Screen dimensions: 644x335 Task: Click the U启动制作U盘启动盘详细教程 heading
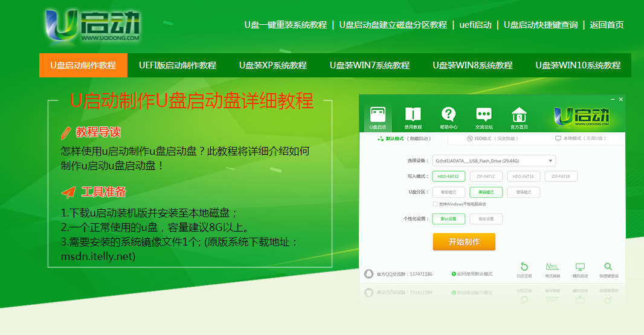[192, 101]
